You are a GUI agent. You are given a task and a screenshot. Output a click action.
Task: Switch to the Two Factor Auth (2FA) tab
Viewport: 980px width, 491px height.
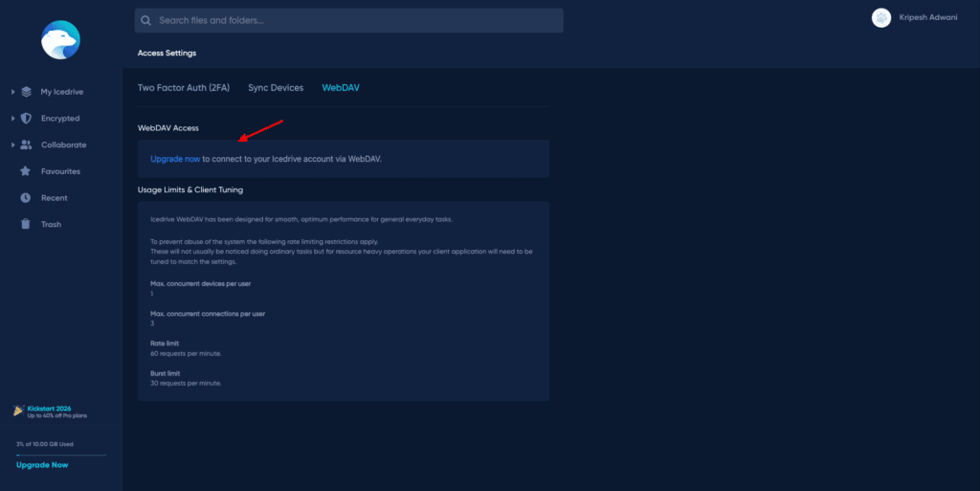tap(184, 88)
